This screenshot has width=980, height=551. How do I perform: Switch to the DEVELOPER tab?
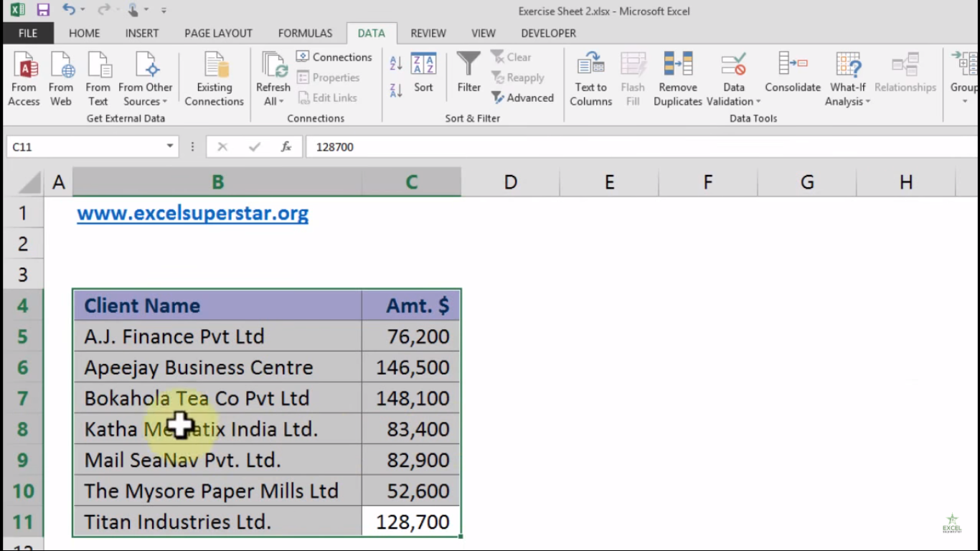pos(548,33)
